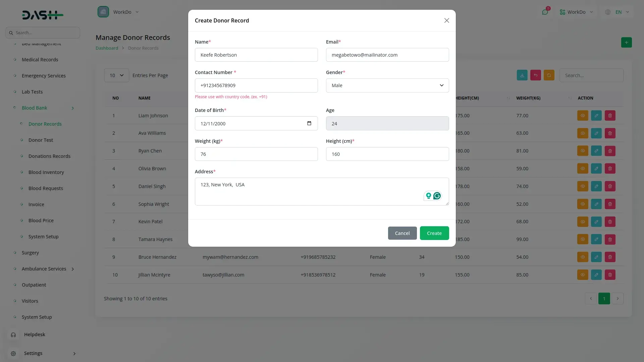The height and width of the screenshot is (362, 644).
Task: Delete Jillian Mcintyre's record via trash icon
Action: pyautogui.click(x=610, y=275)
